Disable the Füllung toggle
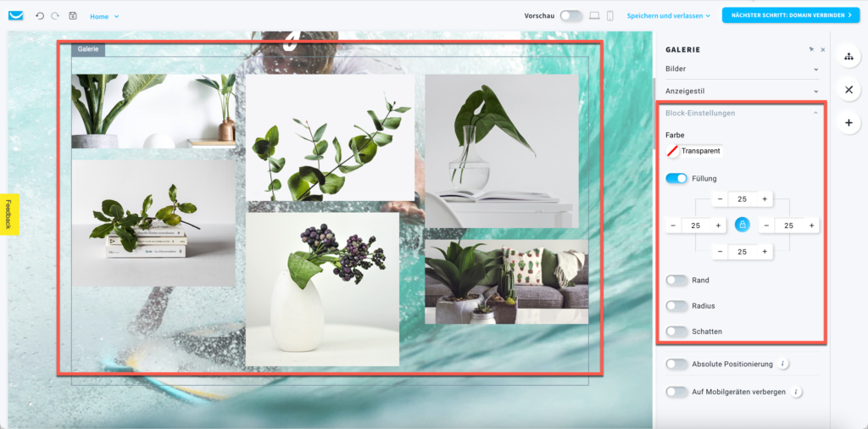 (676, 178)
